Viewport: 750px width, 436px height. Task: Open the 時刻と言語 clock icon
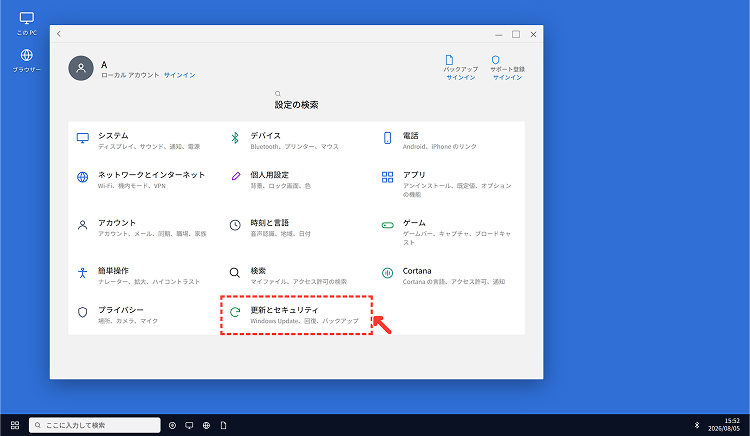[x=235, y=225]
